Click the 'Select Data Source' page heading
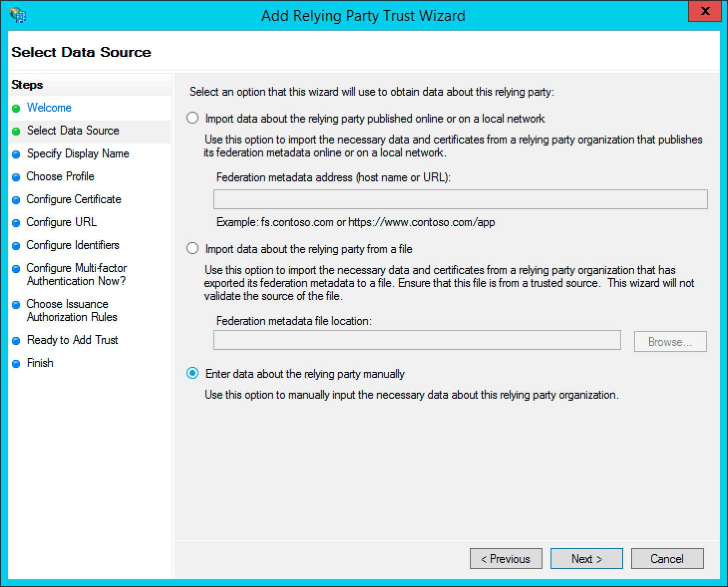Image resolution: width=728 pixels, height=587 pixels. (81, 52)
